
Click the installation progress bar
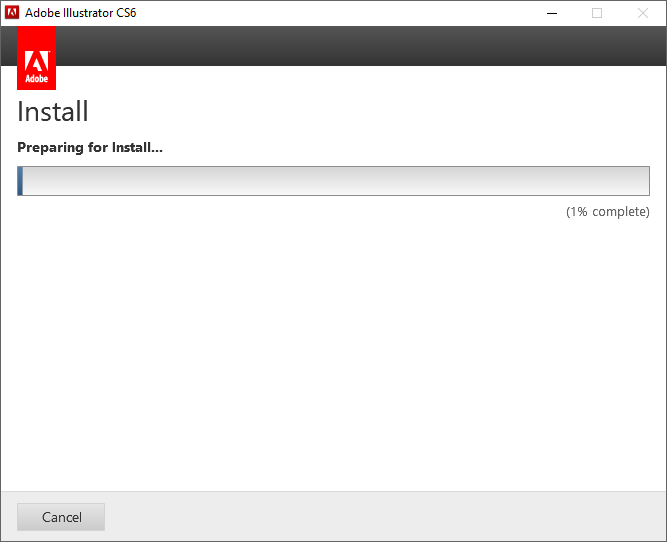(334, 181)
